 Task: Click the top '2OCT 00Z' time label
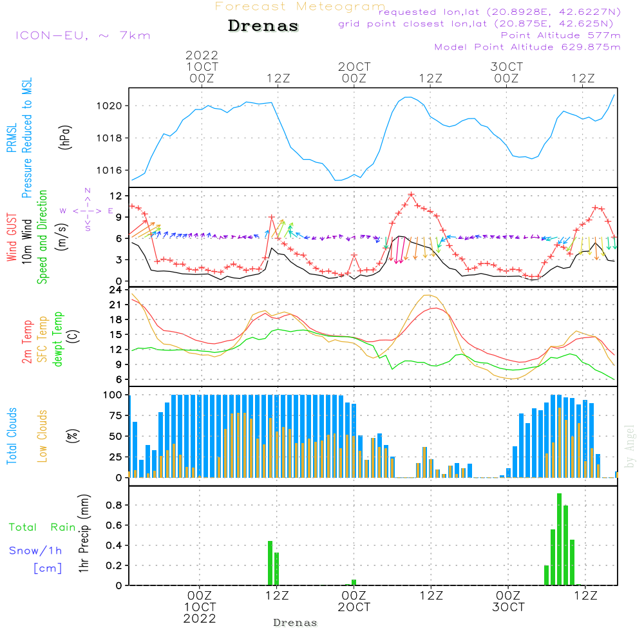pyautogui.click(x=354, y=72)
